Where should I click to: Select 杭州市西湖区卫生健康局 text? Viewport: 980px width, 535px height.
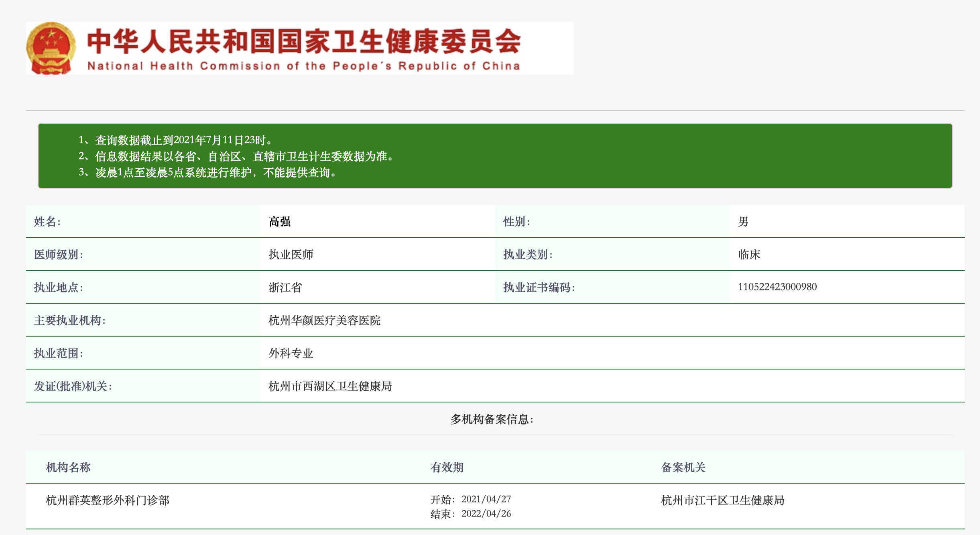(330, 386)
